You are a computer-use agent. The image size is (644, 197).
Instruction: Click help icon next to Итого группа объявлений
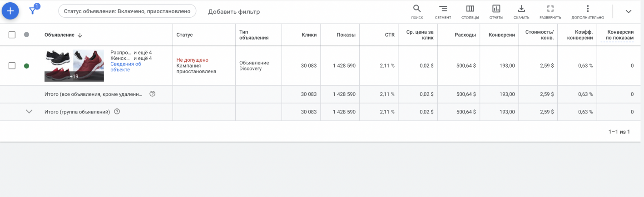(117, 112)
